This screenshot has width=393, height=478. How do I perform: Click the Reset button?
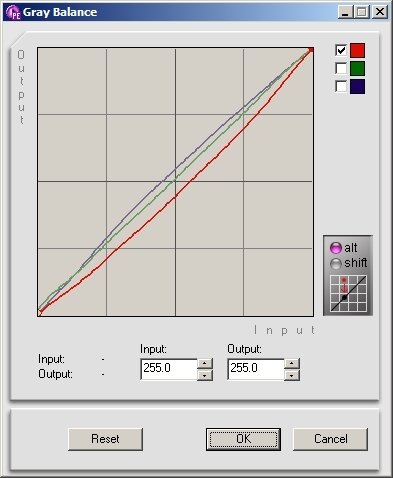coord(105,439)
